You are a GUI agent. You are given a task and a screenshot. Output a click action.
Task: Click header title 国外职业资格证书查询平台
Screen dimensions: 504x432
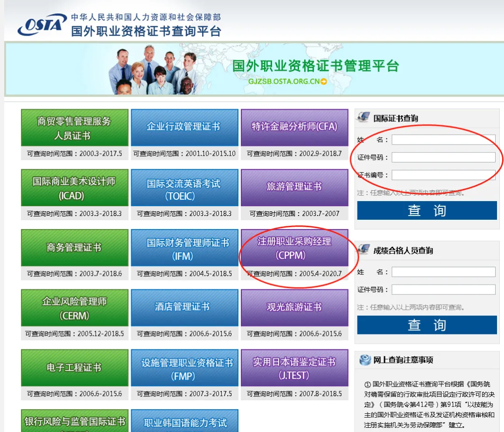coord(146,32)
